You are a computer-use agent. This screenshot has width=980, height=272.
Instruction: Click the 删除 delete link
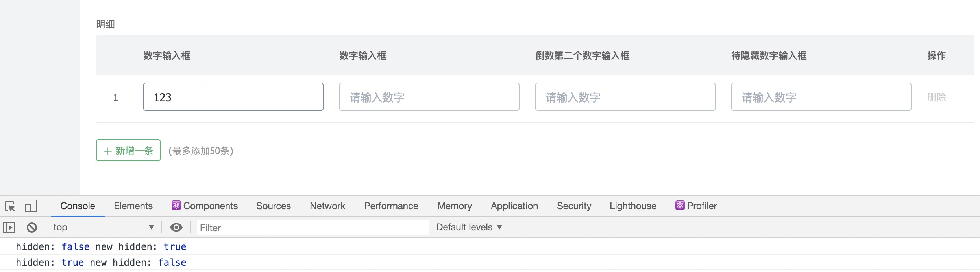[x=936, y=97]
